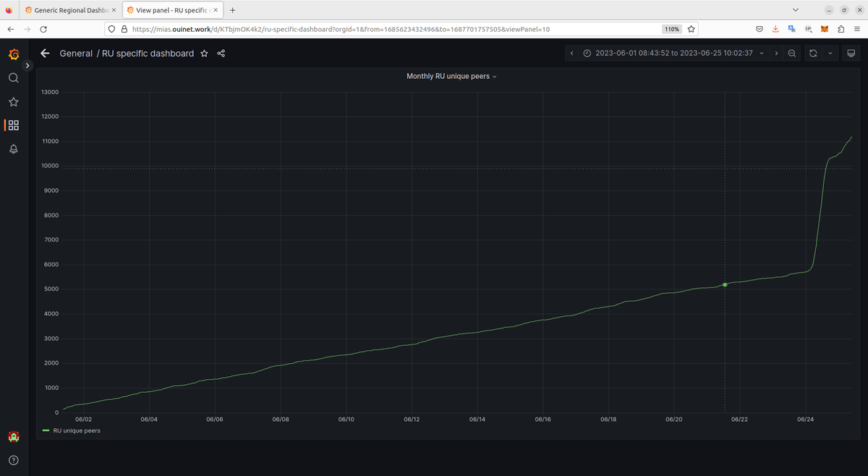This screenshot has width=868, height=476.
Task: Click the user avatar icon in sidebar
Action: 13,437
